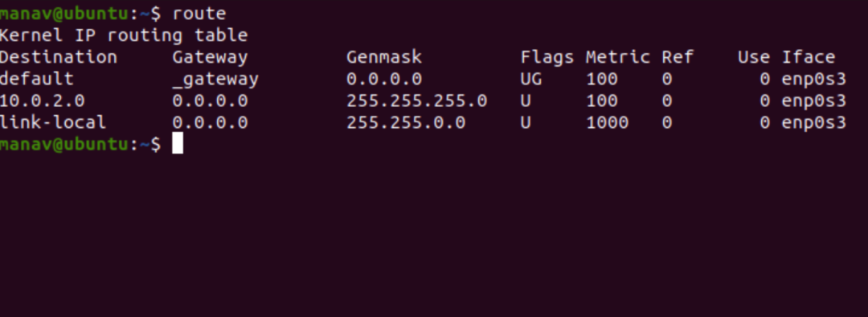Click the 'default' destination entry
The height and width of the screenshot is (317, 868).
coord(36,79)
